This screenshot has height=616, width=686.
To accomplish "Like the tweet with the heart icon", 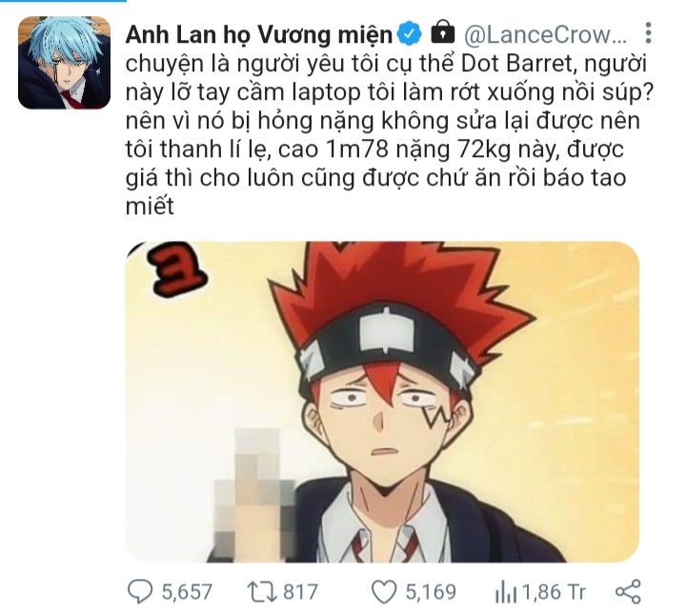I will (384, 591).
